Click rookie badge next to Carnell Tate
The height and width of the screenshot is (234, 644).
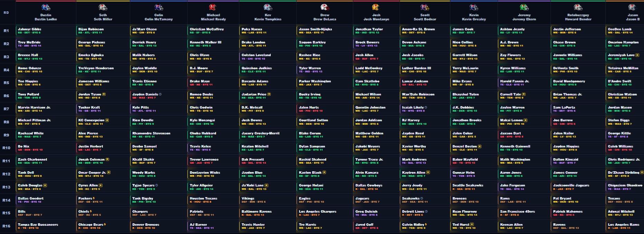click(x=523, y=94)
